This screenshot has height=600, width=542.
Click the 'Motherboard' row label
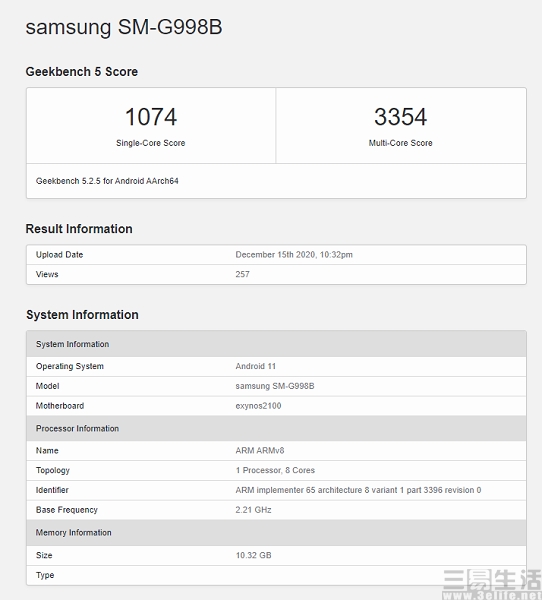click(x=60, y=406)
